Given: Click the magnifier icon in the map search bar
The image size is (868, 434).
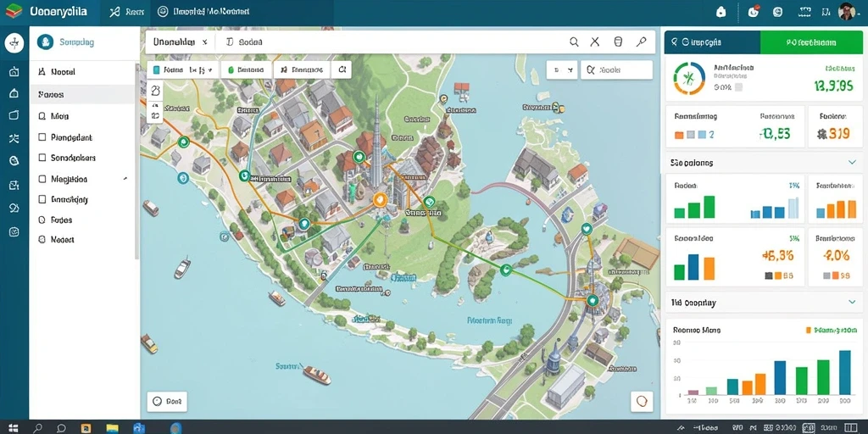Looking at the screenshot, I should [x=574, y=42].
